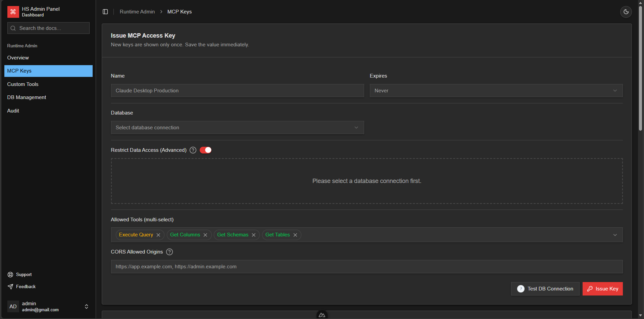The width and height of the screenshot is (644, 319).
Task: Click the Issue MCP Access Key heading
Action: point(143,36)
